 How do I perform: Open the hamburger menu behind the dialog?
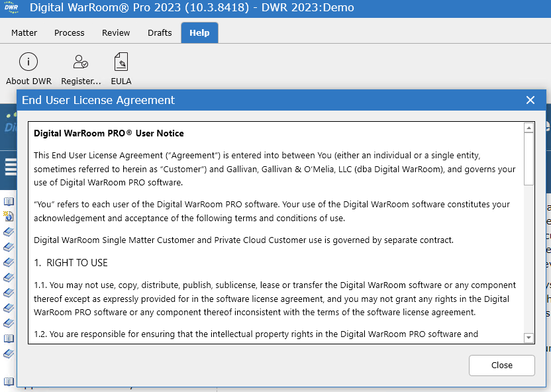(11, 166)
